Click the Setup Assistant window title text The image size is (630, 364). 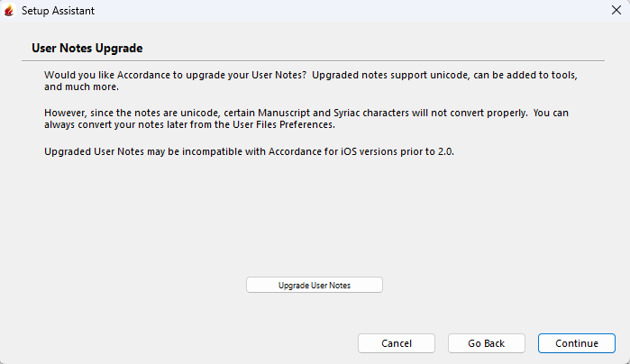(x=59, y=12)
